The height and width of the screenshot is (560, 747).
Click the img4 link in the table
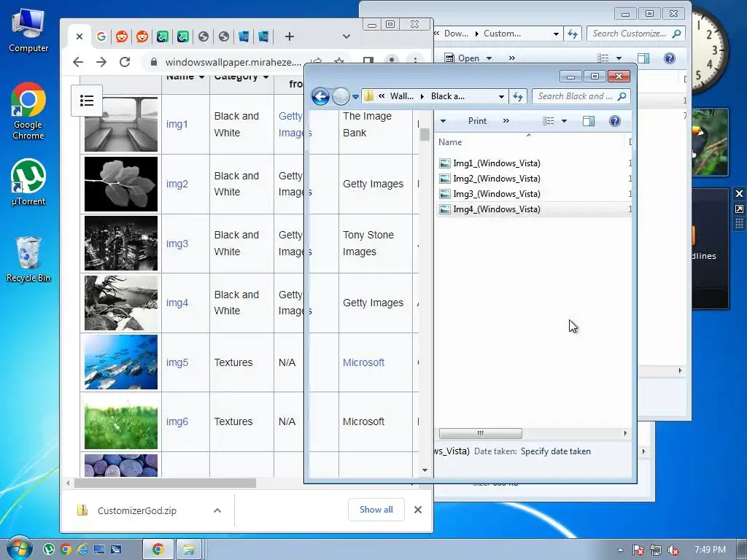coord(177,303)
